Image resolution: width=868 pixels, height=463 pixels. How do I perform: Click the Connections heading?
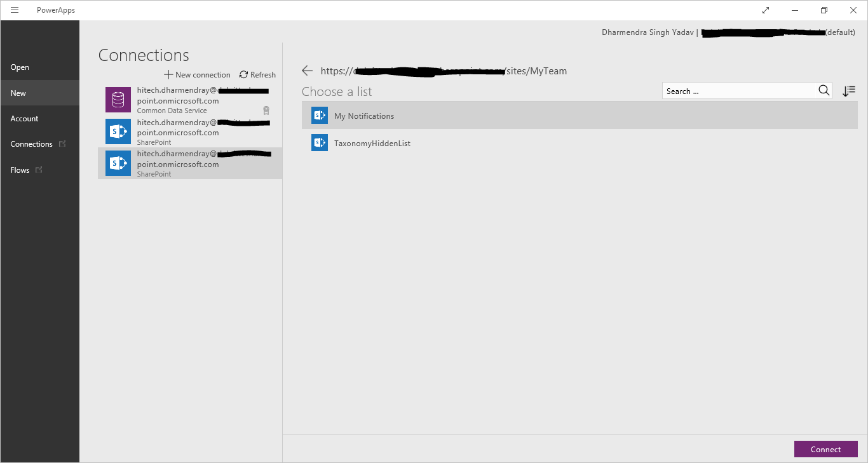point(144,55)
